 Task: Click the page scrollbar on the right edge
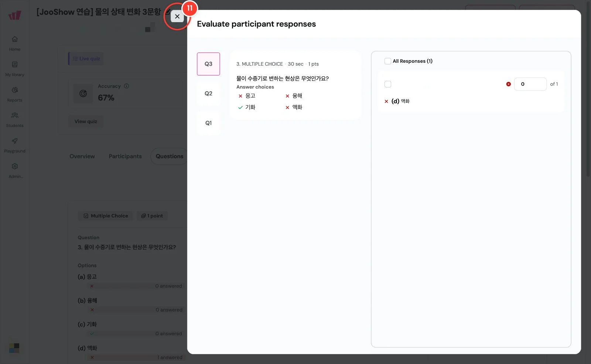[588, 89]
